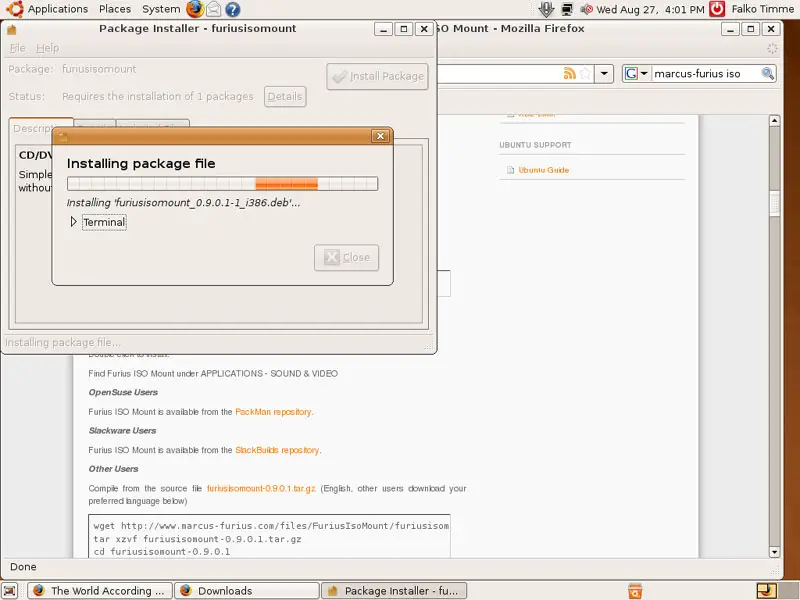Screen dimensions: 800x600
Task: Click the network monitor tray icon
Action: tap(567, 9)
